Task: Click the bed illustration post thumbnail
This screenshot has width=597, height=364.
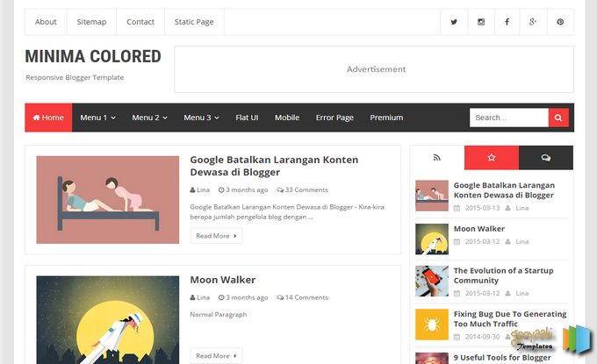Action: [x=108, y=200]
